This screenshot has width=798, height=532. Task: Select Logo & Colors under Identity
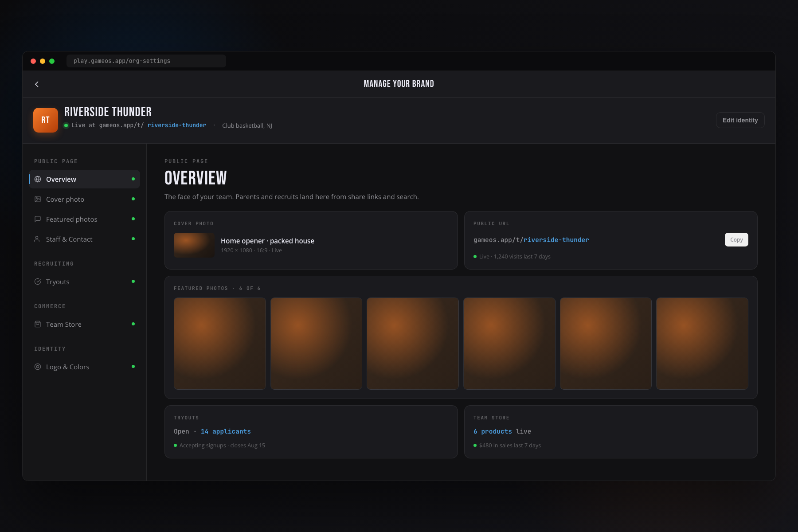click(x=84, y=367)
